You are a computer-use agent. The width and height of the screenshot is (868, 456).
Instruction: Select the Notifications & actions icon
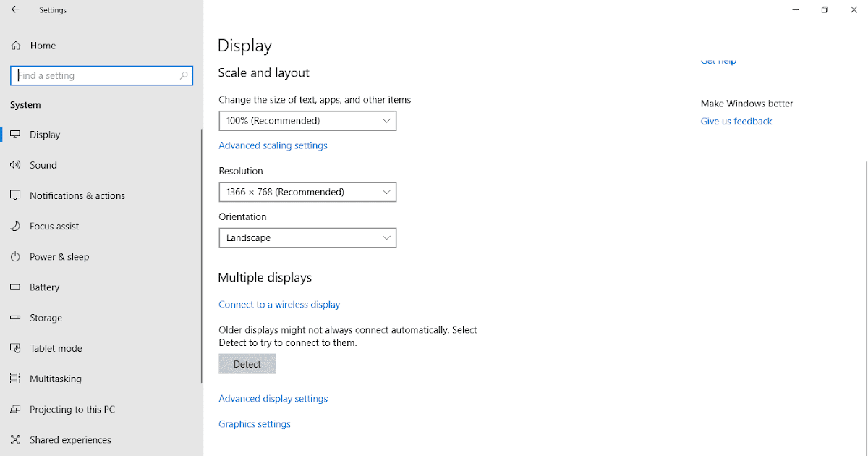click(16, 195)
